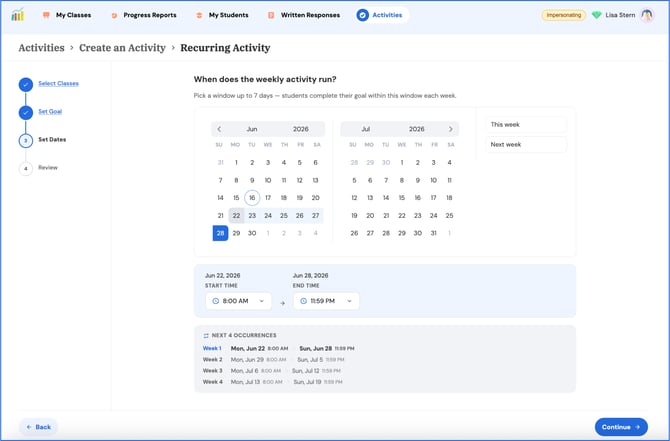This screenshot has width=670, height=441.
Task: Open the Jun month selector
Action: click(252, 129)
